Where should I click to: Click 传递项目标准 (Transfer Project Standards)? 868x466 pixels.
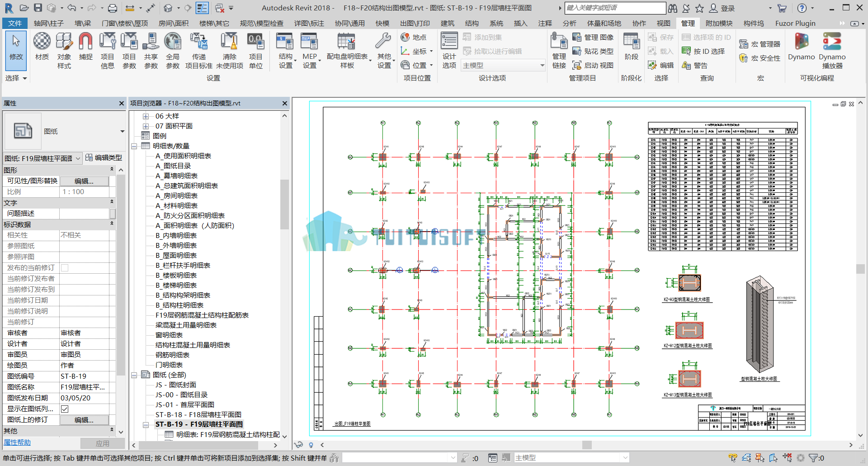[x=198, y=51]
